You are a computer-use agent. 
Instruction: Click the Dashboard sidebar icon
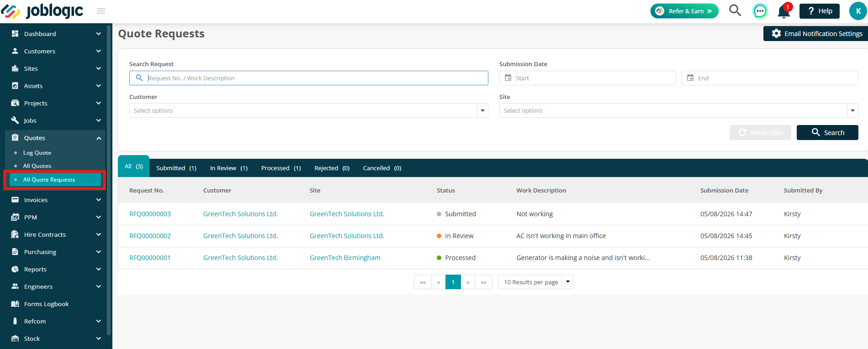click(x=15, y=34)
